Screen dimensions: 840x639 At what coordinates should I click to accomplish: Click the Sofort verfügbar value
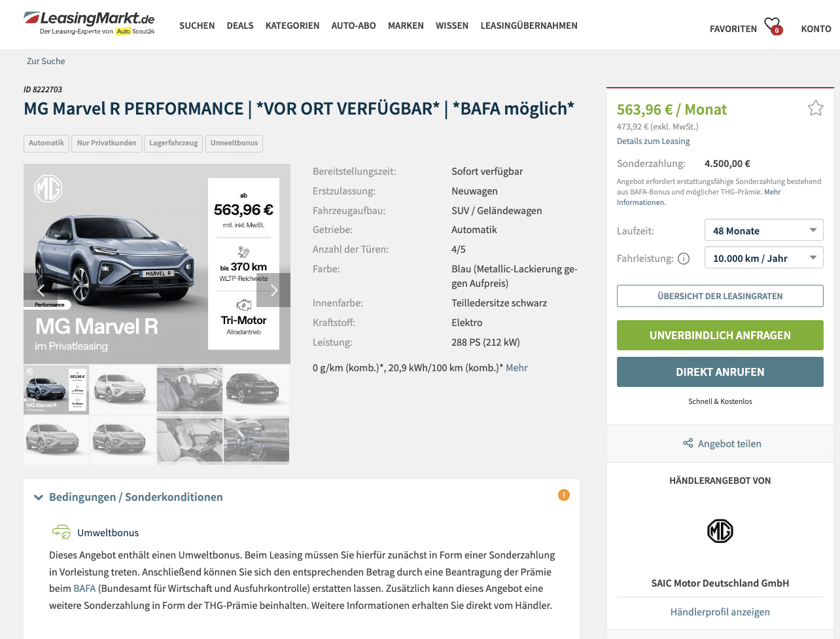coord(487,171)
